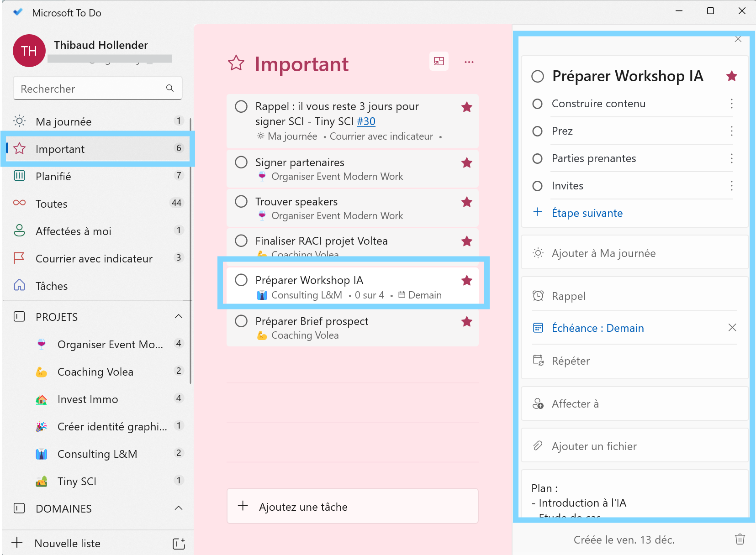Open the Planifié list
The image size is (756, 555).
53,176
